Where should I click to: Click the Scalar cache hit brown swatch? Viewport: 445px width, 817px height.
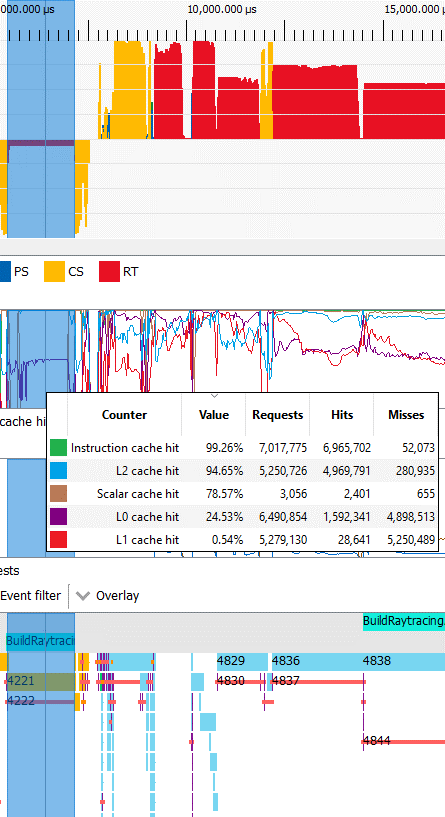click(x=58, y=493)
